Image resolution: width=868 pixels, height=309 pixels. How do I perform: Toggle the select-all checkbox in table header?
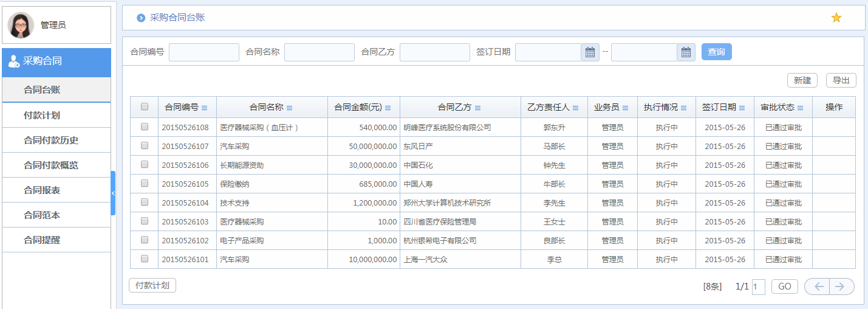145,107
